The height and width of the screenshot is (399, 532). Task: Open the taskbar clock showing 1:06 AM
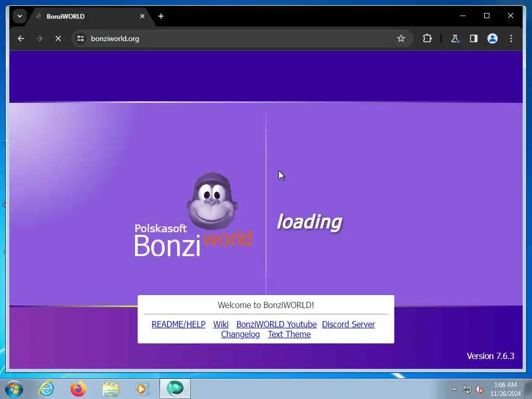pyautogui.click(x=505, y=389)
